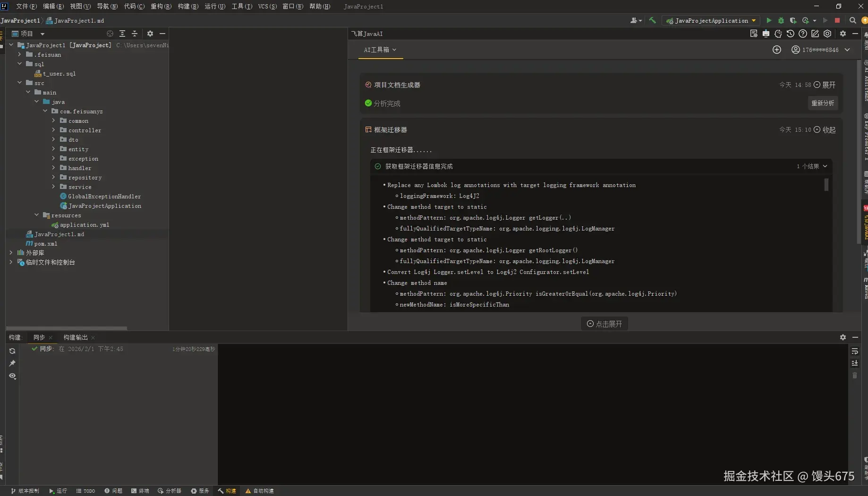868x496 pixels.
Task: Open Project panel gear options
Action: coord(150,34)
